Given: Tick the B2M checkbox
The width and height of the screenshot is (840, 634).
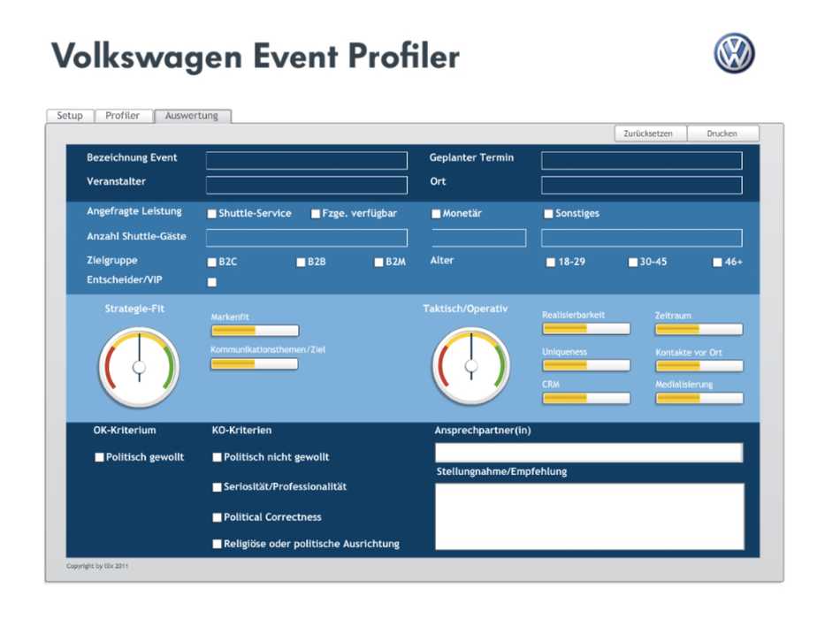Looking at the screenshot, I should pos(379,262).
